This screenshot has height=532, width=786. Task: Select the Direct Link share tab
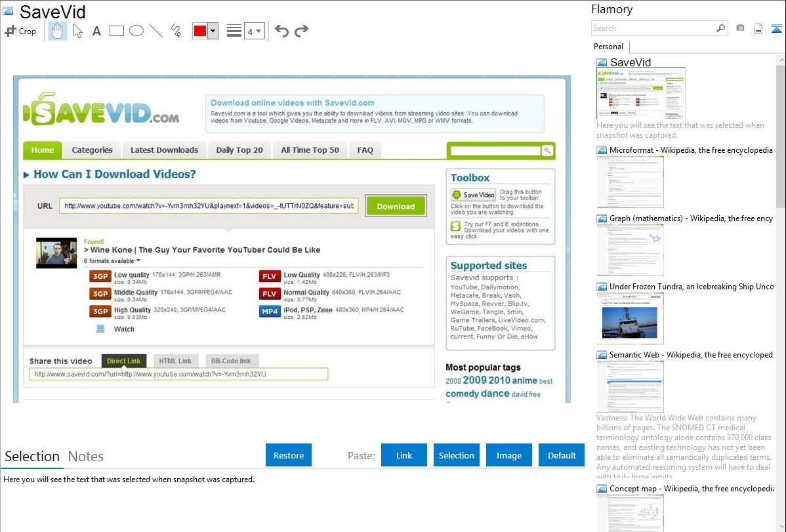pyautogui.click(x=124, y=361)
